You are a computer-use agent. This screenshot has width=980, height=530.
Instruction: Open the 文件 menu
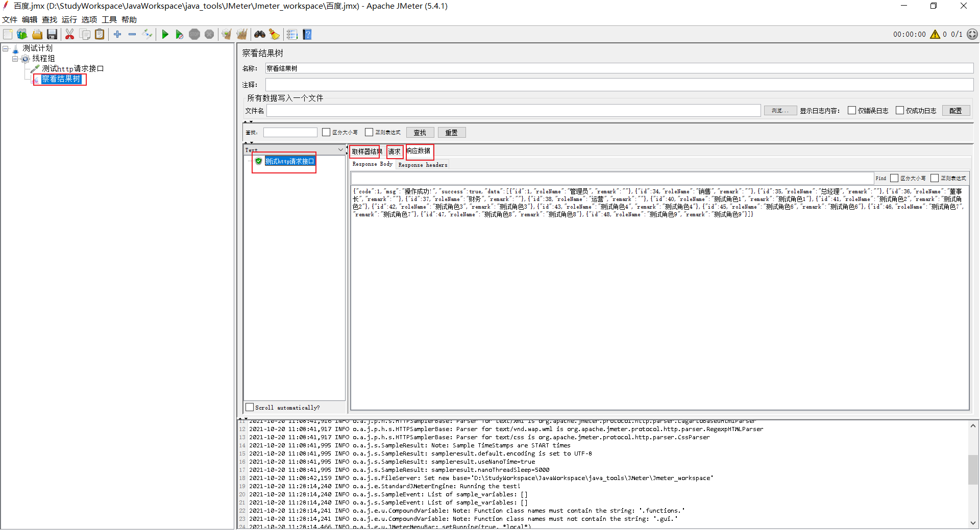pyautogui.click(x=10, y=19)
